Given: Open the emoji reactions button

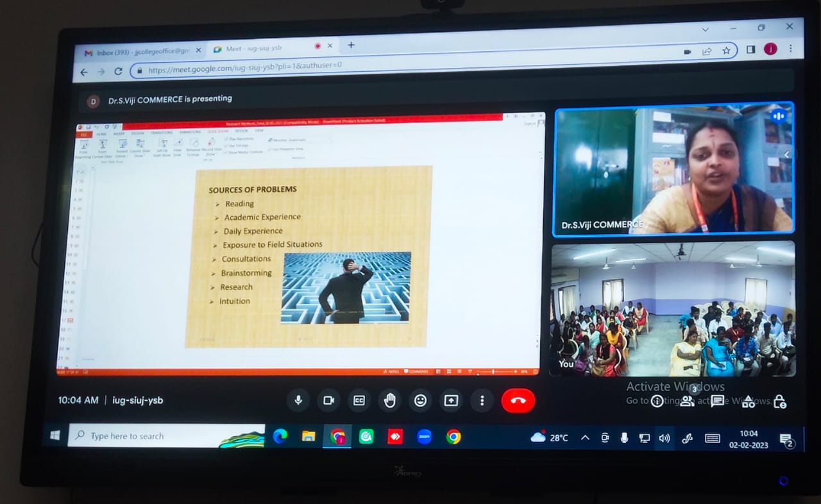Looking at the screenshot, I should pyautogui.click(x=420, y=401).
